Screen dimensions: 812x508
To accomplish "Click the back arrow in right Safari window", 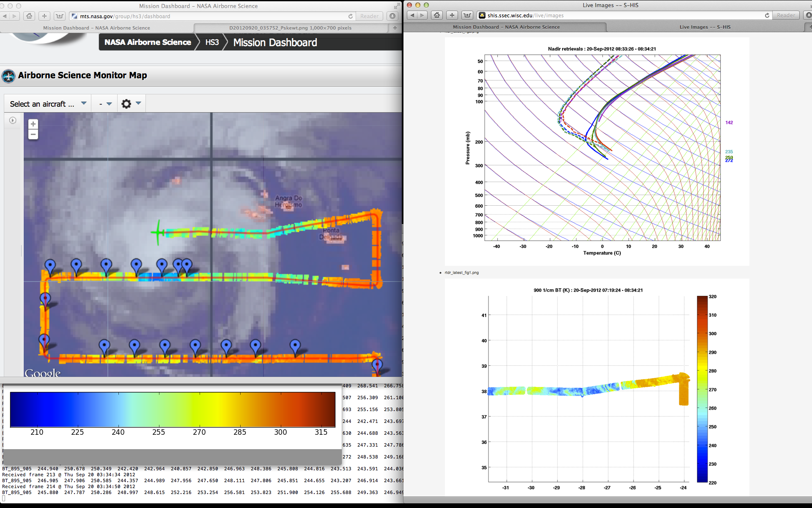I will tap(412, 15).
